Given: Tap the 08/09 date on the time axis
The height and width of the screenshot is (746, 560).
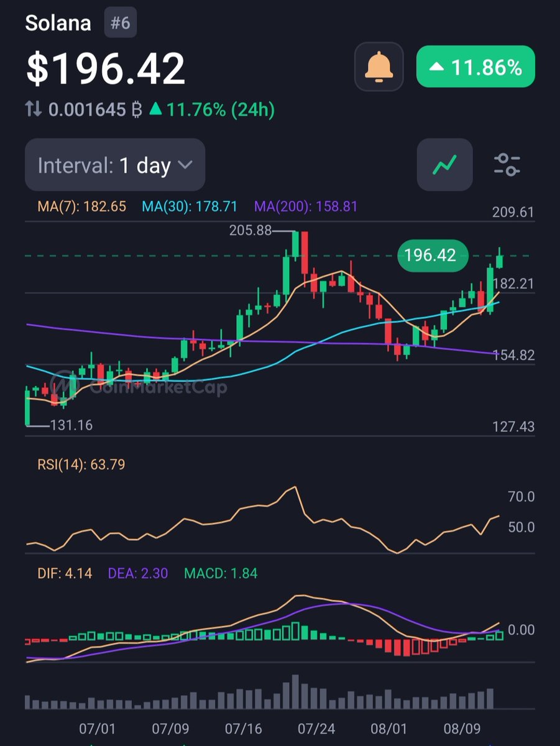Looking at the screenshot, I should (461, 728).
